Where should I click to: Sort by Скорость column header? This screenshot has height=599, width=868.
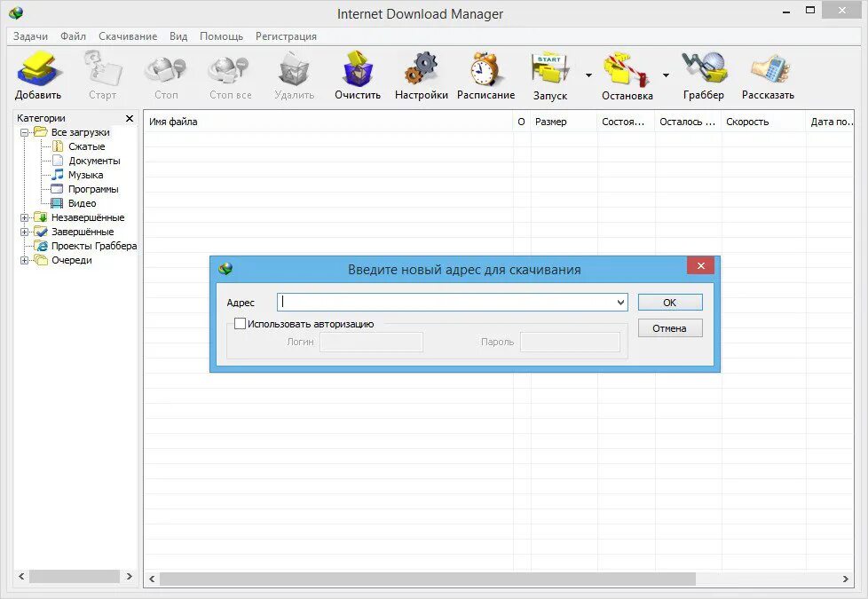(x=763, y=122)
